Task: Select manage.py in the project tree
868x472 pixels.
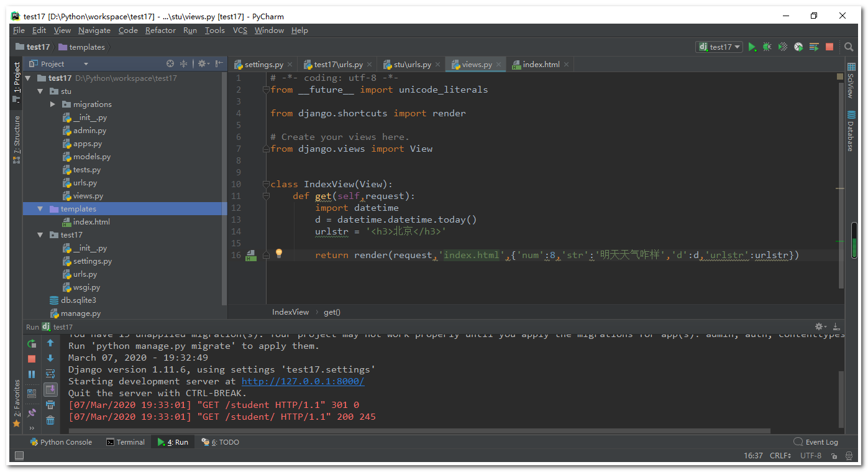Action: point(80,313)
